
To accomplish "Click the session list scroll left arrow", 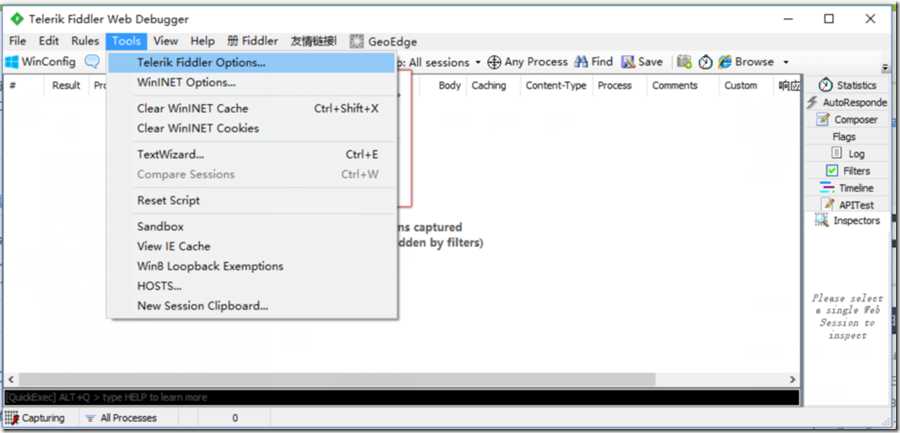I will (10, 380).
